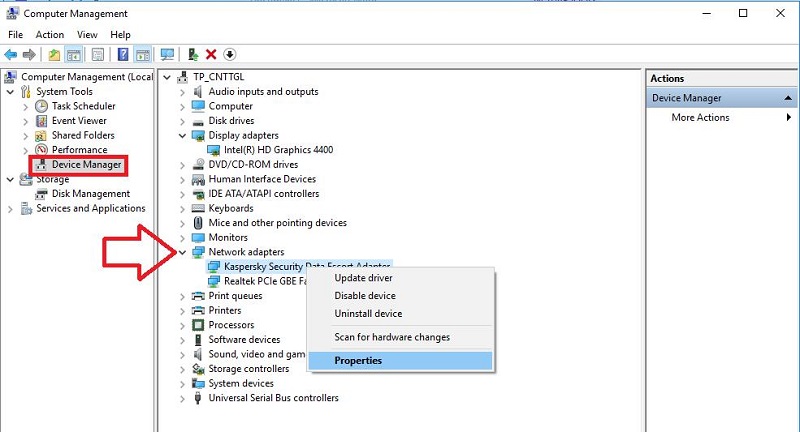Select Sound, video and game controllers row
This screenshot has width=800, height=432.
257,354
